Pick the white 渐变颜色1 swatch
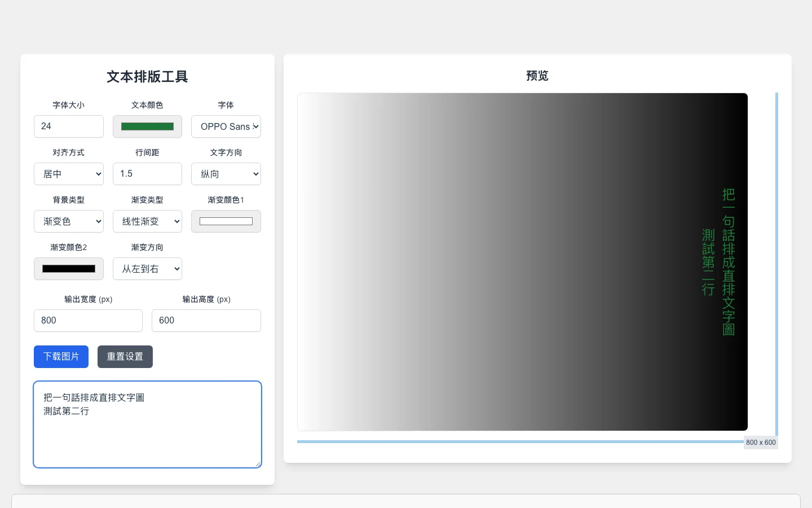 [226, 221]
